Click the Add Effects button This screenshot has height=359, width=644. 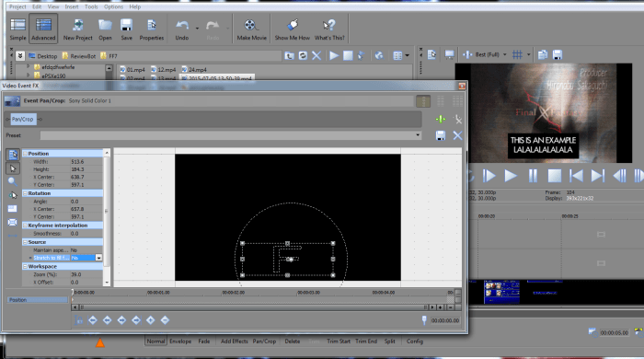pyautogui.click(x=234, y=341)
